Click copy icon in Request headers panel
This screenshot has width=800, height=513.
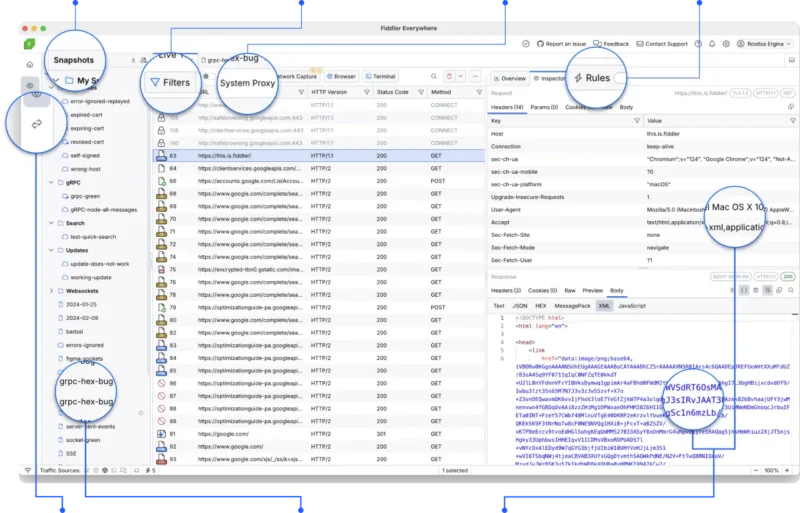coord(791,107)
